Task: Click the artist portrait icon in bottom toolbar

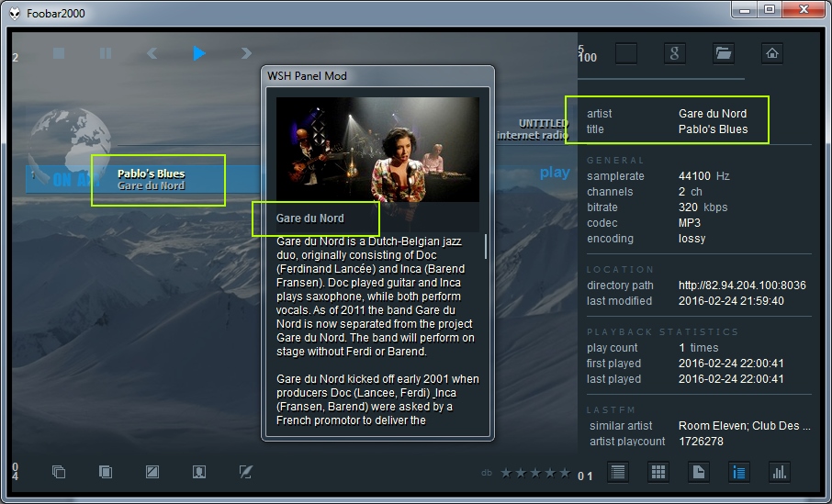Action: click(x=199, y=472)
